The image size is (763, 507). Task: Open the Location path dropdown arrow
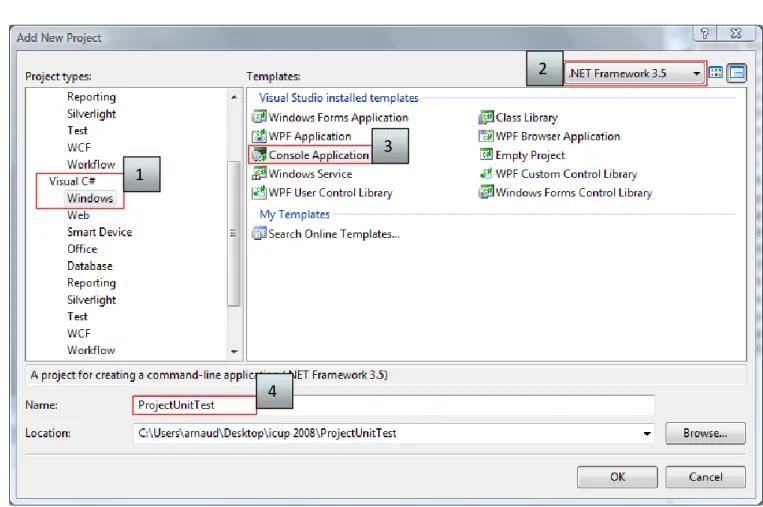pos(647,433)
